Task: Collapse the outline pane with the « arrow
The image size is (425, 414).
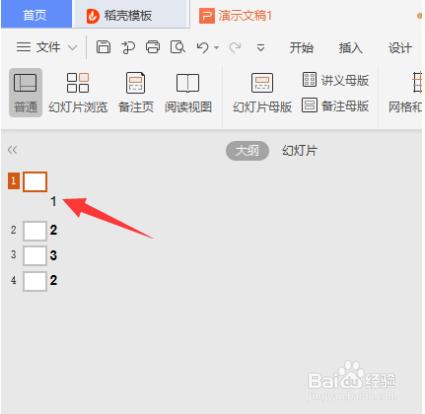Action: [x=12, y=150]
